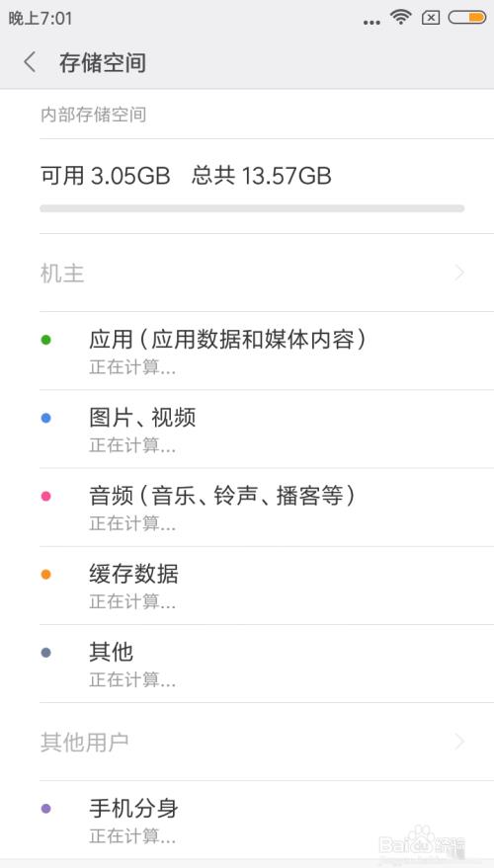Viewport: 494px width, 868px height.
Task: Tap the green dot beside 应用
Action: [46, 340]
